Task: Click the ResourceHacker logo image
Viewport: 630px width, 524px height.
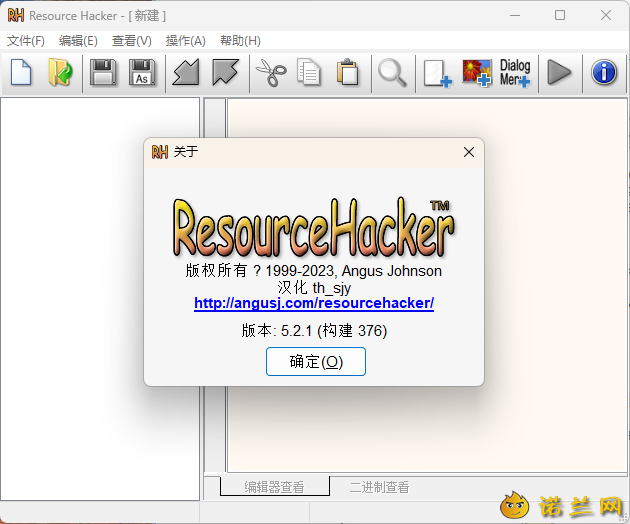Action: point(313,228)
